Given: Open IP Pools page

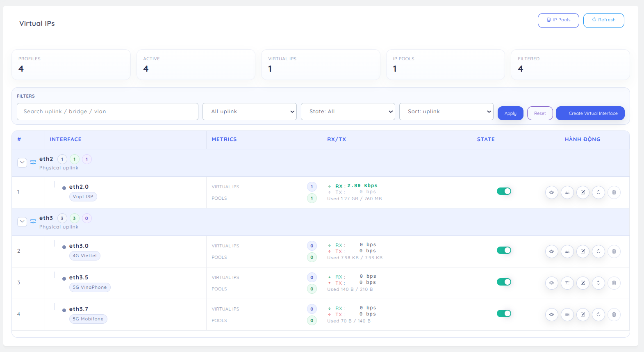Looking at the screenshot, I should 558,20.
